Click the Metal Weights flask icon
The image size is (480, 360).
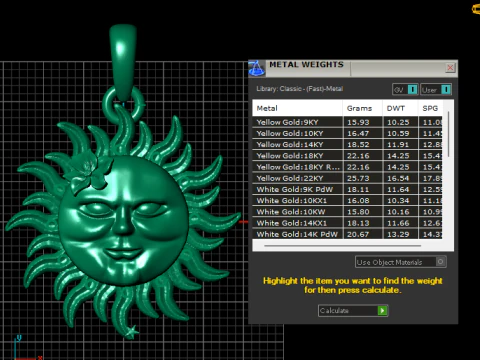tap(256, 68)
